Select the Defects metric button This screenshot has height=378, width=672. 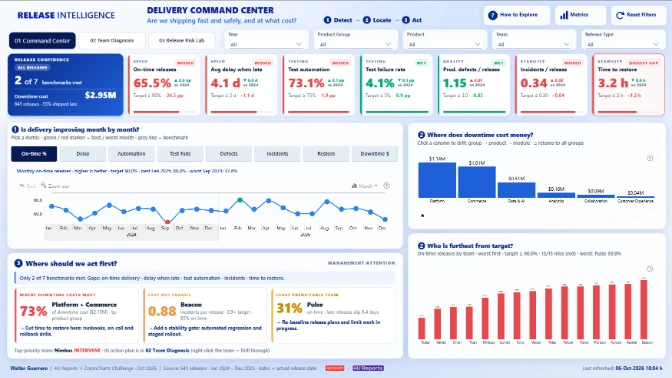pos(228,154)
